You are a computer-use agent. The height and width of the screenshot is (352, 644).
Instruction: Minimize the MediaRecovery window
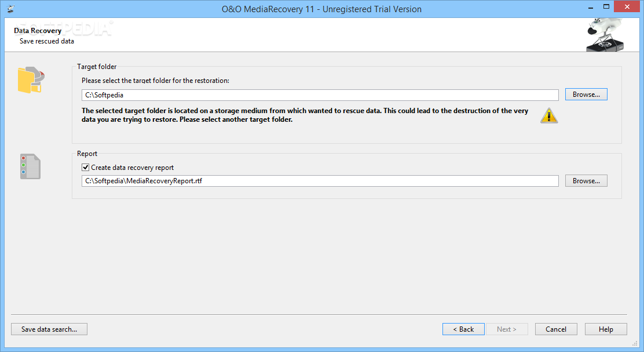coord(591,7)
